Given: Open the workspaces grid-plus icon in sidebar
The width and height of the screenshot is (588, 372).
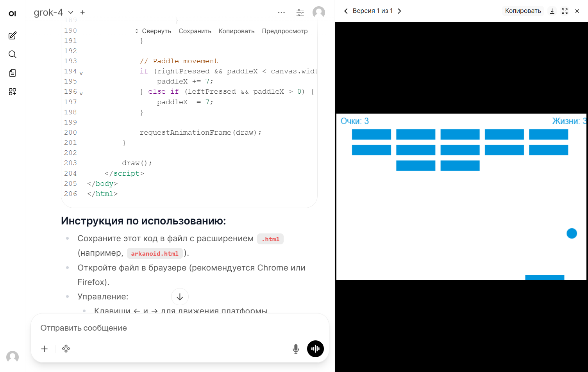Looking at the screenshot, I should [12, 92].
